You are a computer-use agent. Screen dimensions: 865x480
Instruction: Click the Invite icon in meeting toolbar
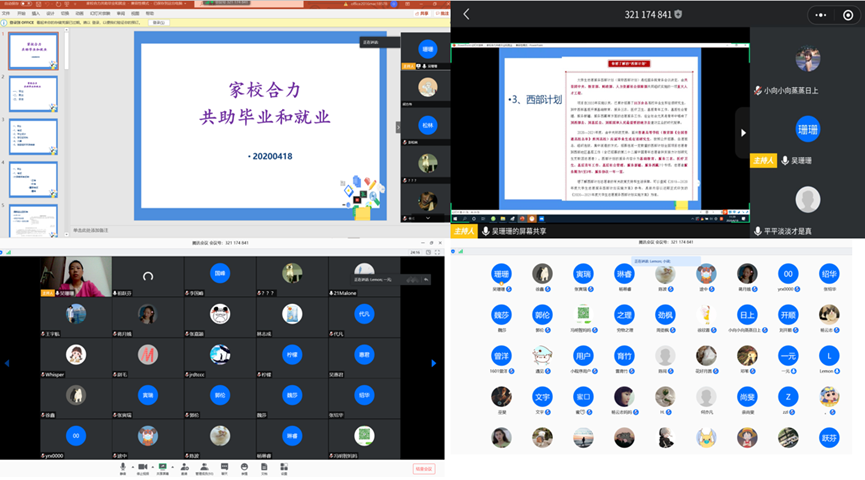click(184, 469)
